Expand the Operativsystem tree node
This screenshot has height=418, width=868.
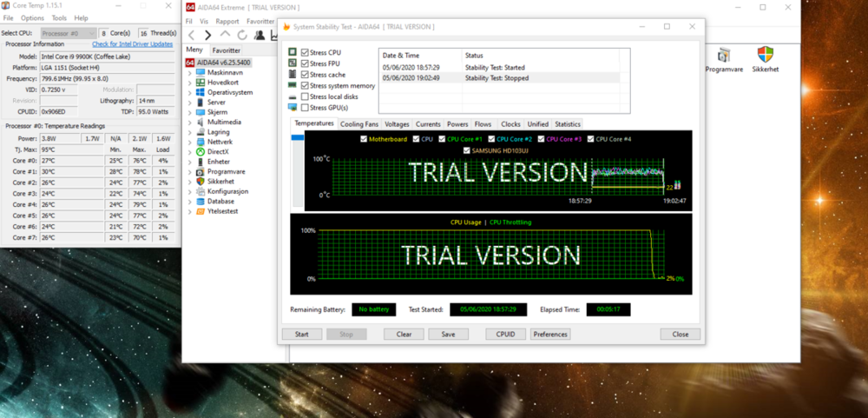point(190,93)
